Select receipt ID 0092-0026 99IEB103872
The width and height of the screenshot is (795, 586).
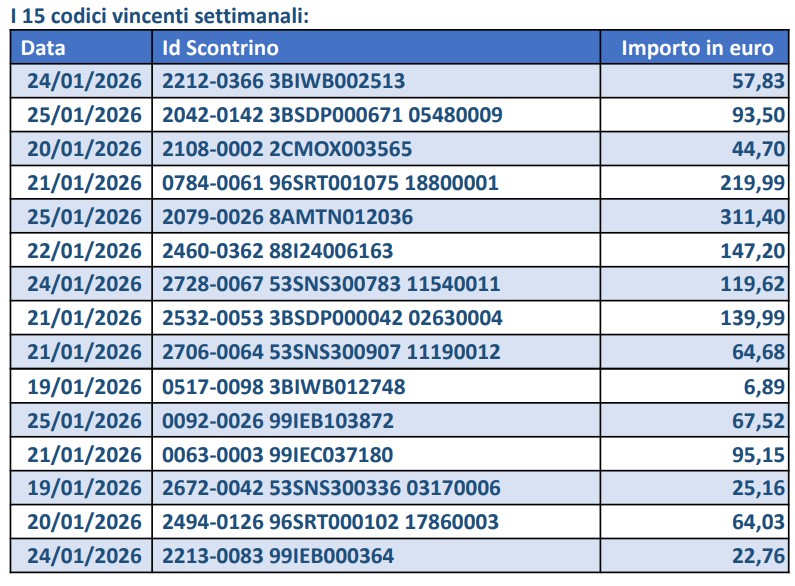278,420
